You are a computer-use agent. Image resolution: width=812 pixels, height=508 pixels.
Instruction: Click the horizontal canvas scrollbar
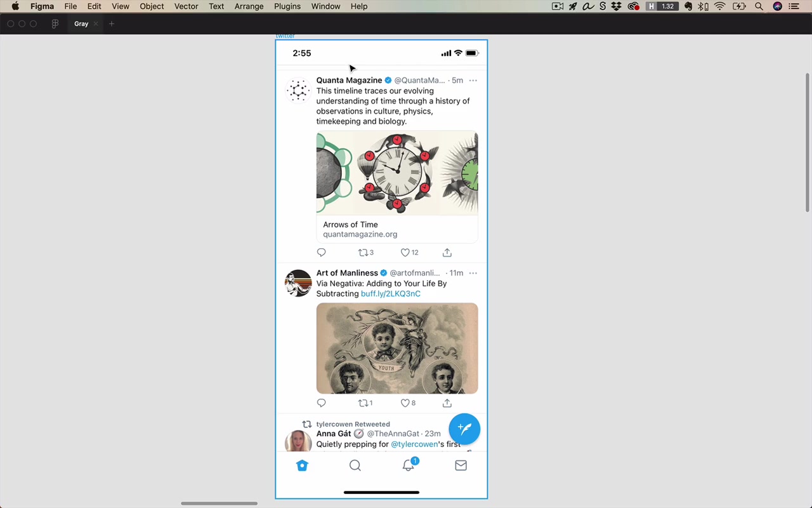219,504
